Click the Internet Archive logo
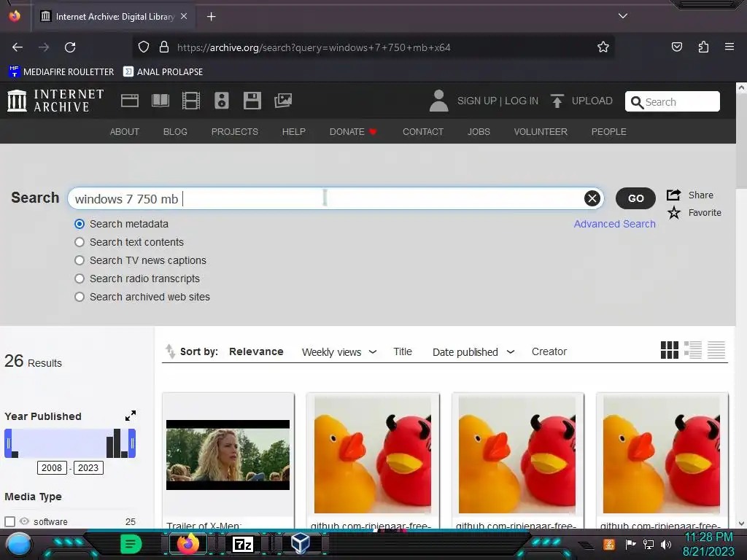This screenshot has height=560, width=747. coord(55,101)
